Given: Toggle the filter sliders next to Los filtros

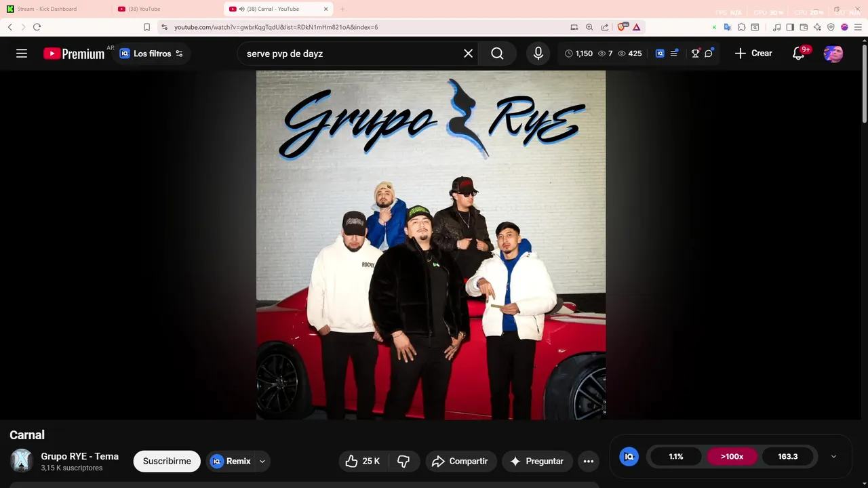Looking at the screenshot, I should click(x=179, y=54).
